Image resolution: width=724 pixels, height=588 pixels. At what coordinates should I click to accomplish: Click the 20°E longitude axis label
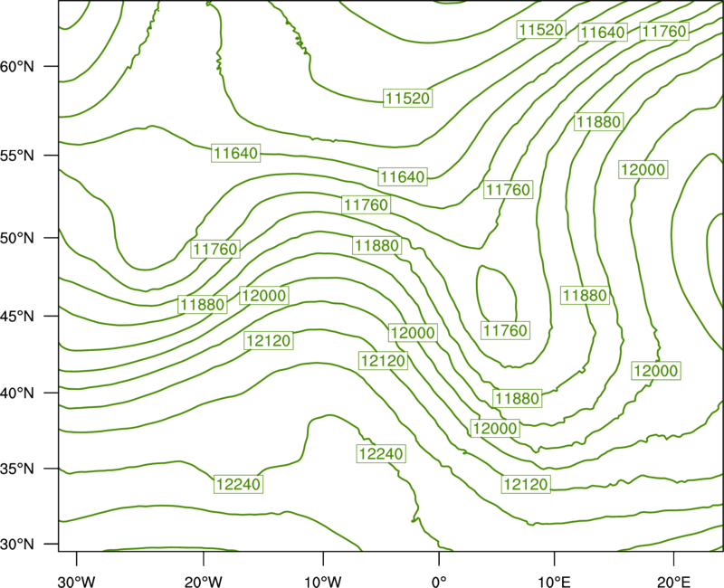673,581
